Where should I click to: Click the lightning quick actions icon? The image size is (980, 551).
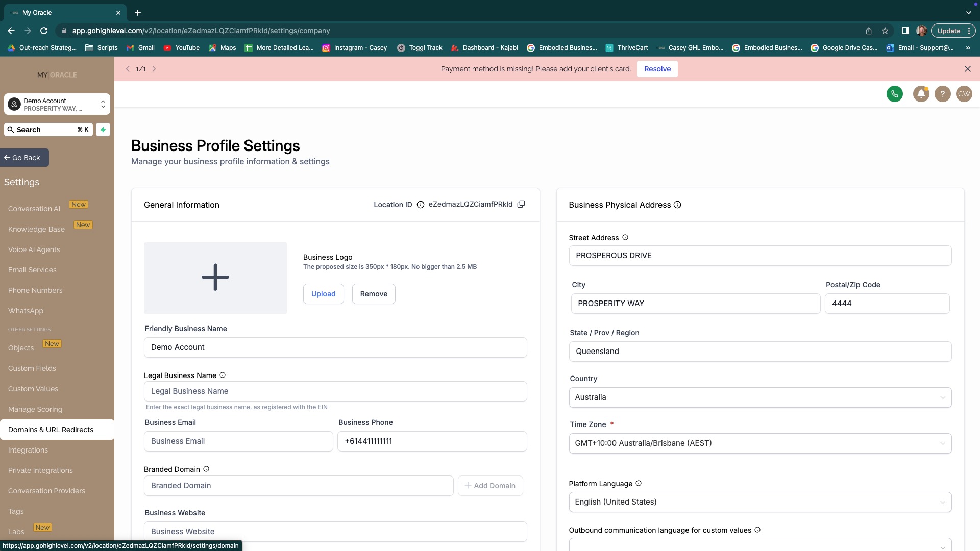[x=103, y=130]
